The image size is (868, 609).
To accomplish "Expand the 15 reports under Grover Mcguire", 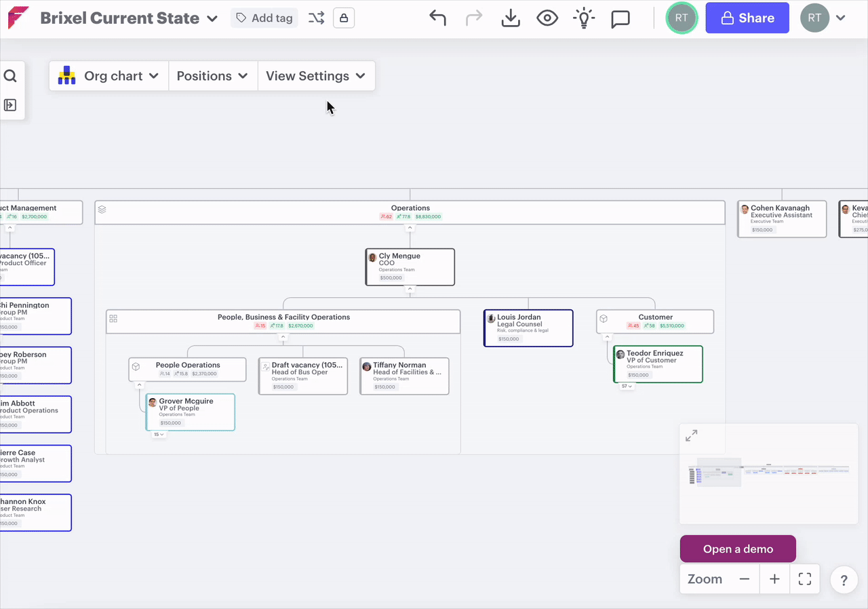I will [159, 435].
